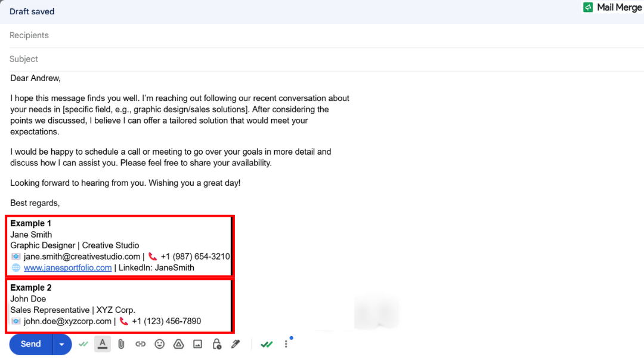Click the 'Dear Andrew,' greeting line

point(35,78)
